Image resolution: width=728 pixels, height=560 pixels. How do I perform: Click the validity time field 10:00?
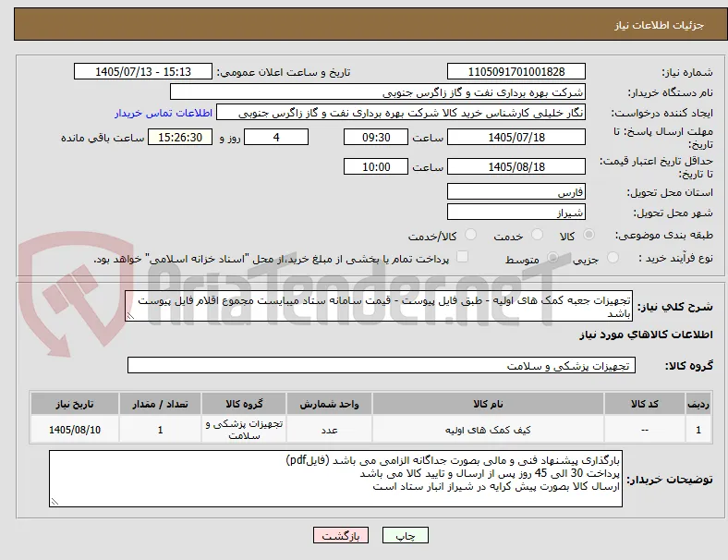[x=376, y=166]
